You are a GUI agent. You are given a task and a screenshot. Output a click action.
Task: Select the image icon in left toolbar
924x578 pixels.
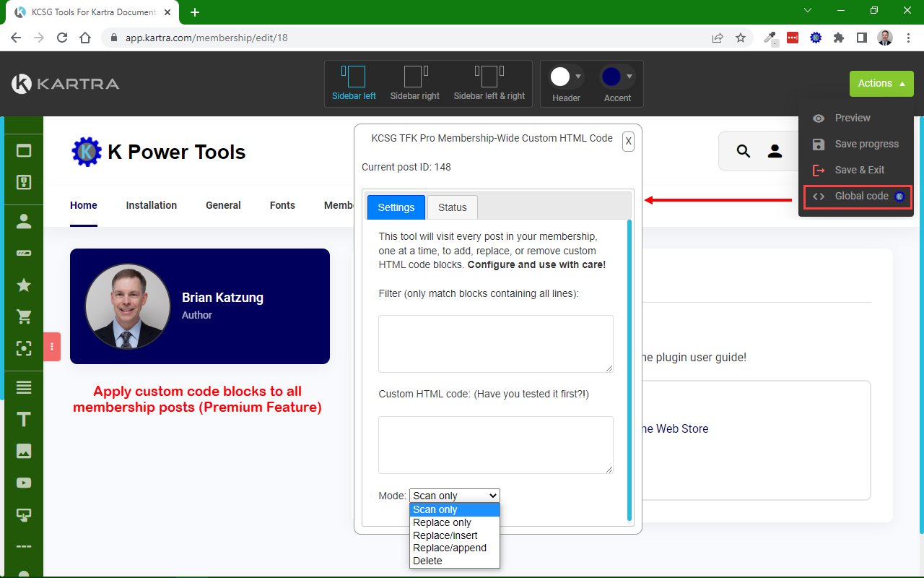[x=24, y=451]
